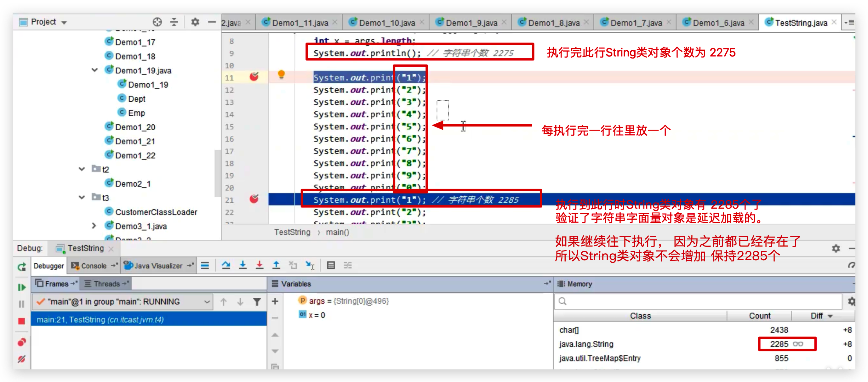The image size is (868, 382).
Task: Click the Pause Program icon
Action: (x=21, y=304)
